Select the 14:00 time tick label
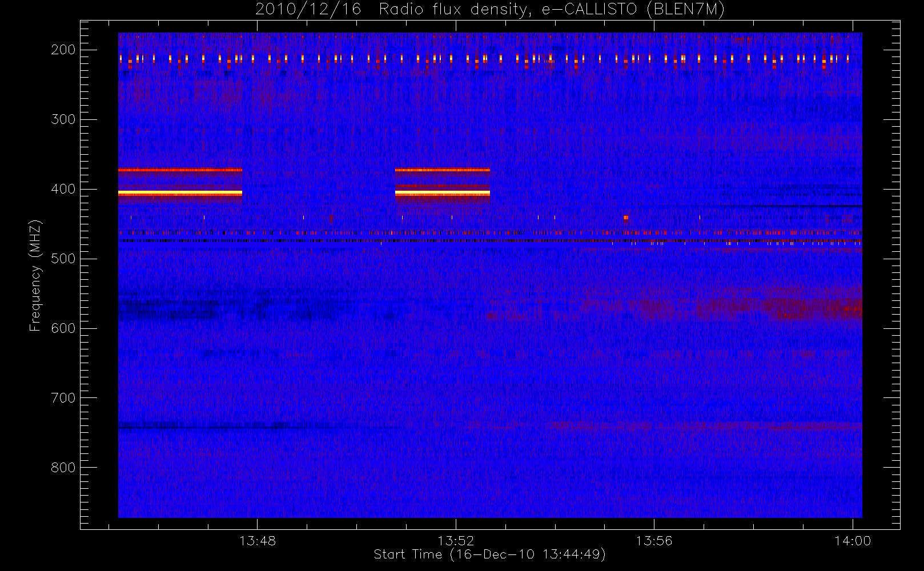This screenshot has width=924, height=571. pos(853,541)
